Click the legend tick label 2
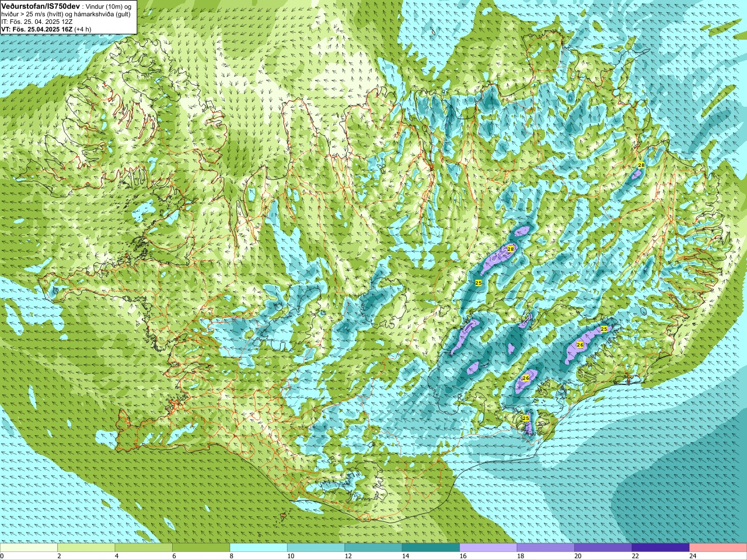The image size is (747, 560). coord(60,556)
